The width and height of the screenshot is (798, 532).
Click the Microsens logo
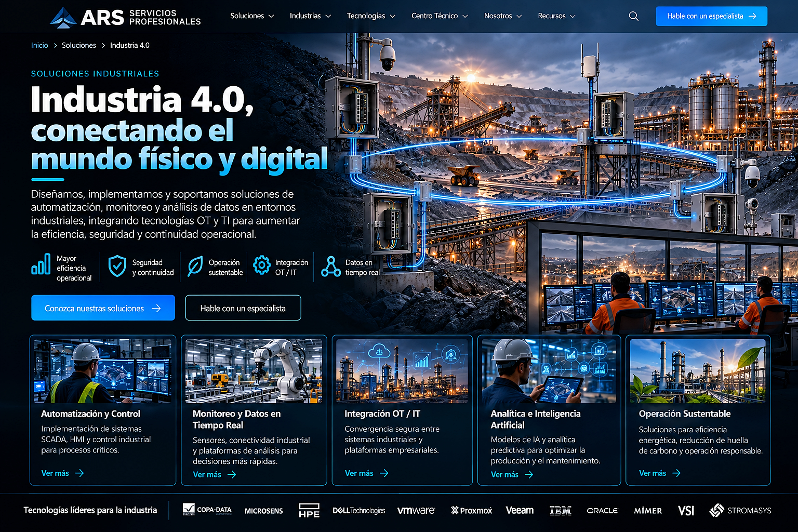264,511
